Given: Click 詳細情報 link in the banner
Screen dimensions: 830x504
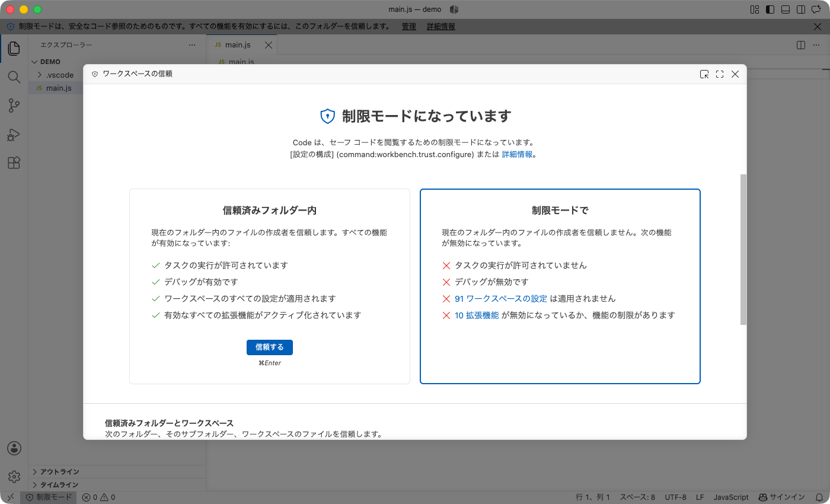Looking at the screenshot, I should [441, 27].
